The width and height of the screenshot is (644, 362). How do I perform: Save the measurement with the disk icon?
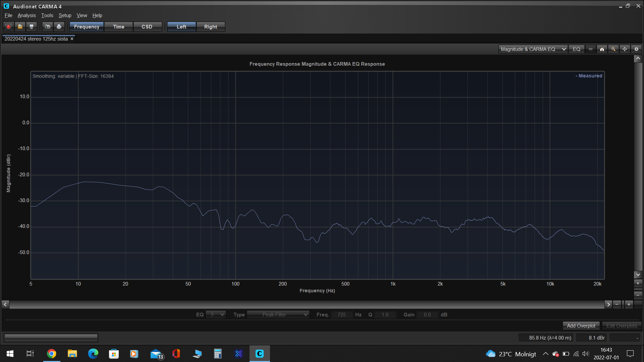[32, 27]
